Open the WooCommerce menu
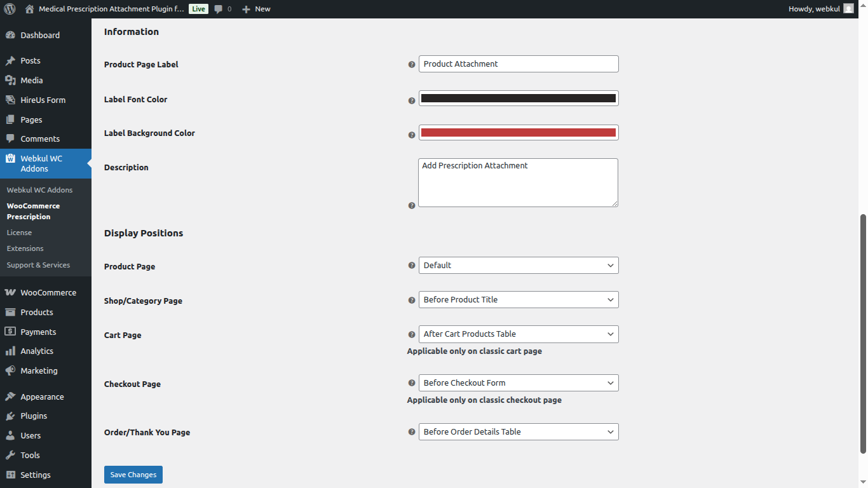 pos(46,292)
